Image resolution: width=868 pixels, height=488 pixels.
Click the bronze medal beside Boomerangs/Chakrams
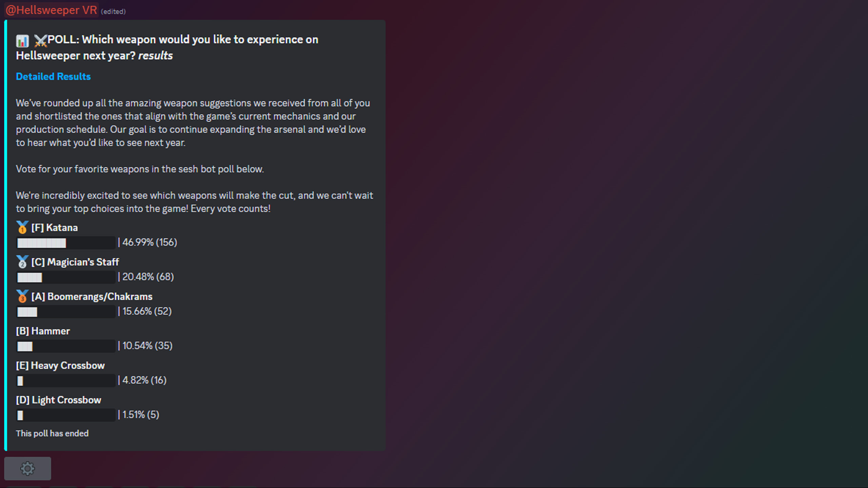coord(22,297)
